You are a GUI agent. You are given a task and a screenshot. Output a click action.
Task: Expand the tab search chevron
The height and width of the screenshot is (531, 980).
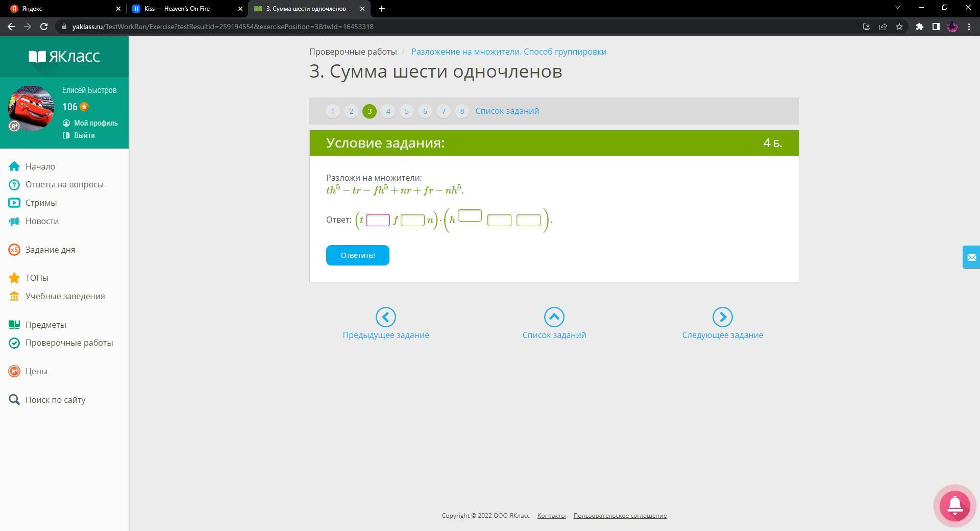(x=898, y=8)
